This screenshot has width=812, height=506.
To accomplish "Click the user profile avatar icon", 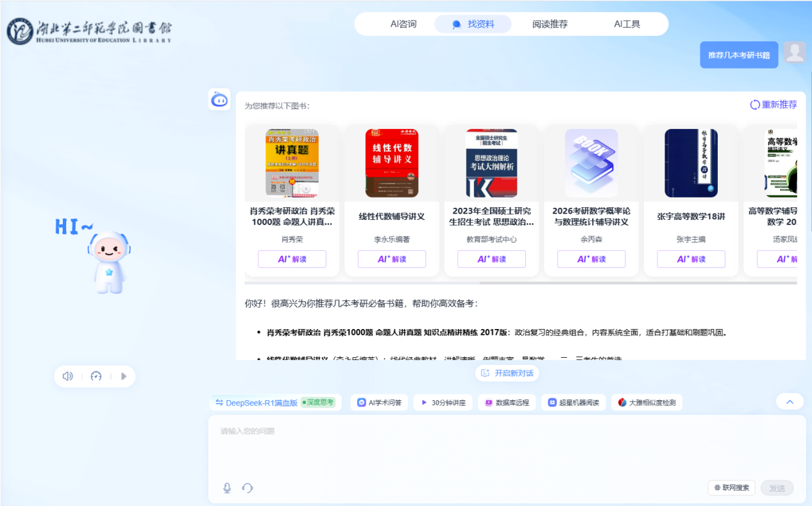I will coord(795,53).
